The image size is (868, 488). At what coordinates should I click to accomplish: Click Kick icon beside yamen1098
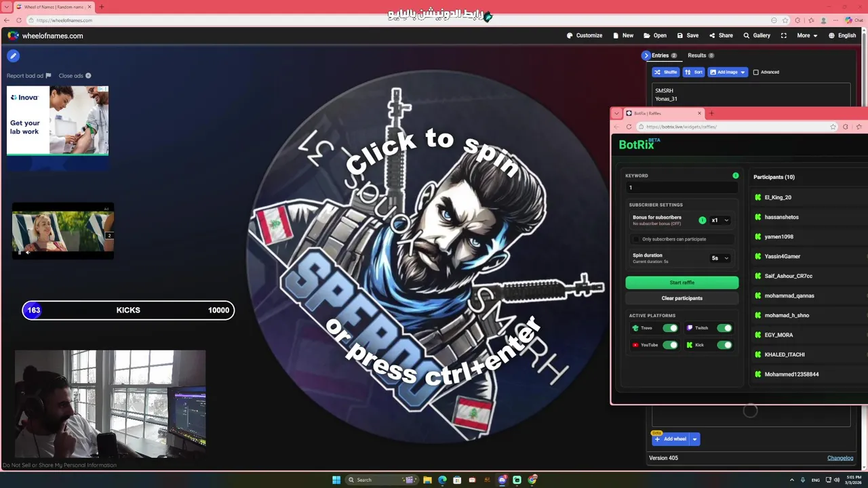coord(758,237)
